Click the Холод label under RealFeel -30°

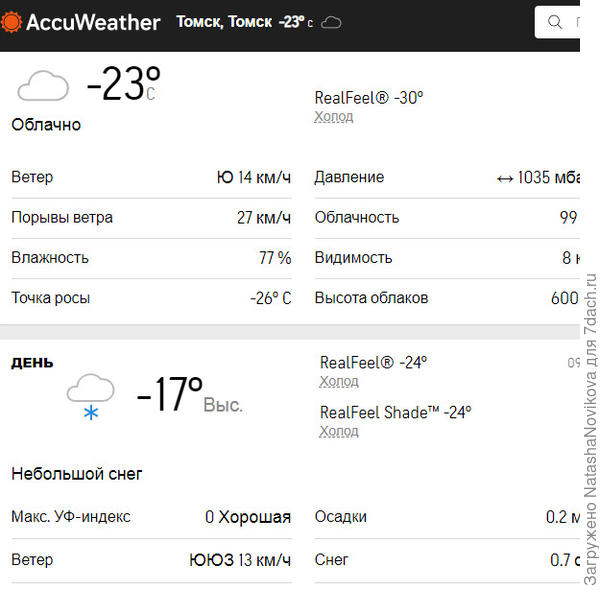[x=334, y=117]
